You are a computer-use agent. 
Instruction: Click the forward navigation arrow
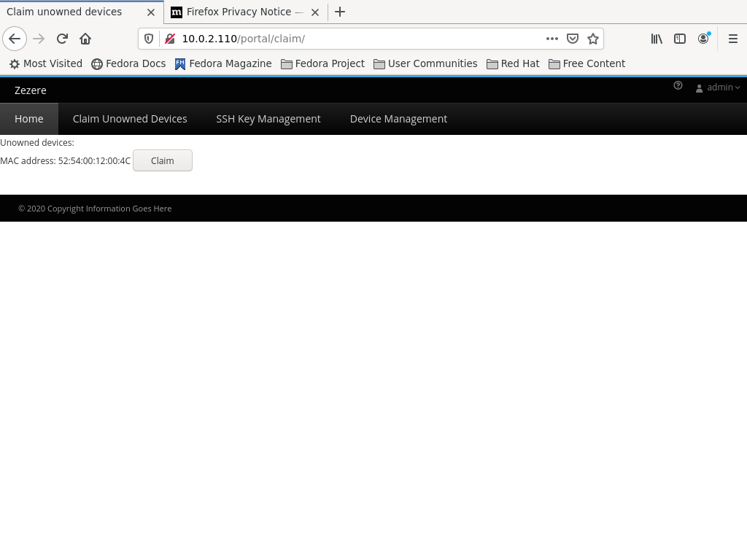(39, 39)
